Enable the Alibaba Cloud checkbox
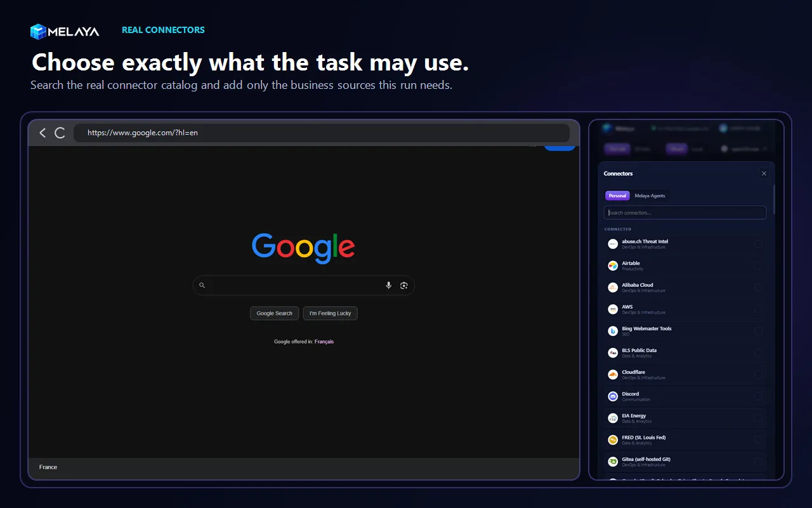This screenshot has height=508, width=812. (758, 288)
